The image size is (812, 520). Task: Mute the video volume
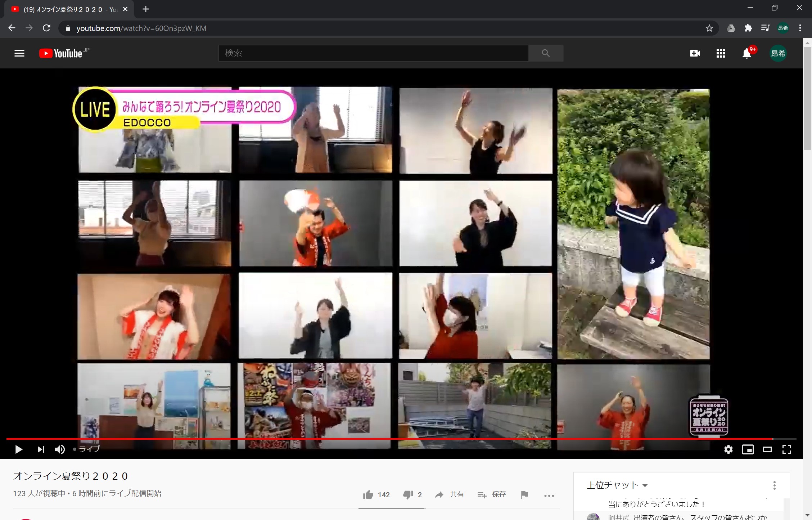click(x=60, y=449)
